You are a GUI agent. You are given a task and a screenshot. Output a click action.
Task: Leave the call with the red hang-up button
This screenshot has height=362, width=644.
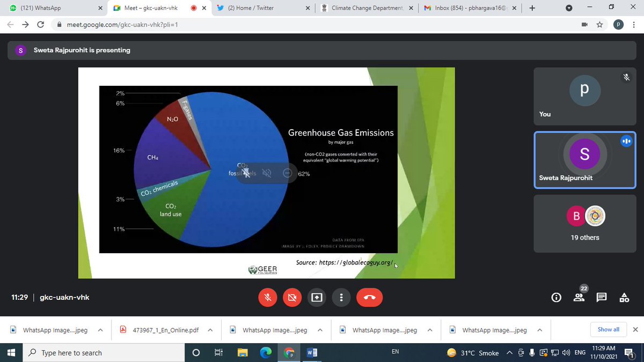pyautogui.click(x=370, y=297)
